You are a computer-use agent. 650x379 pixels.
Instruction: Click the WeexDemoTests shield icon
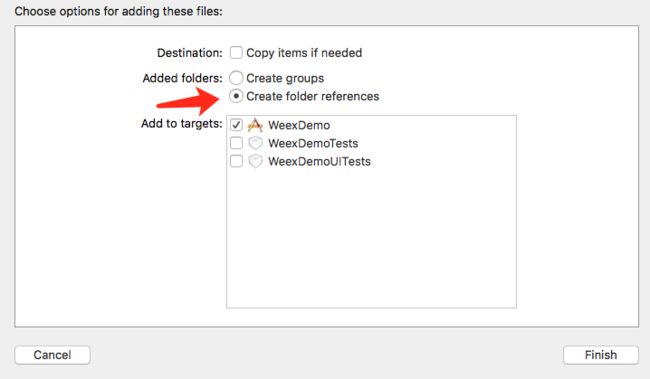pos(255,143)
